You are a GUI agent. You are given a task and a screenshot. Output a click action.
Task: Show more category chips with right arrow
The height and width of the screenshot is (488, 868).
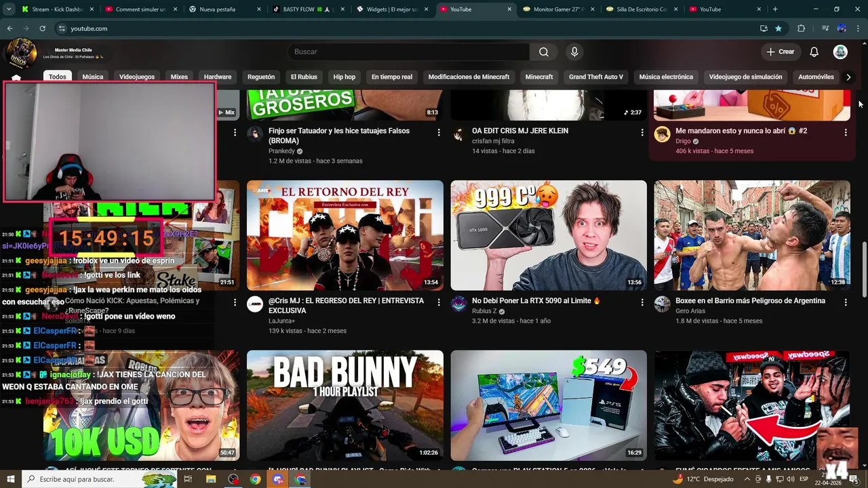(x=848, y=77)
